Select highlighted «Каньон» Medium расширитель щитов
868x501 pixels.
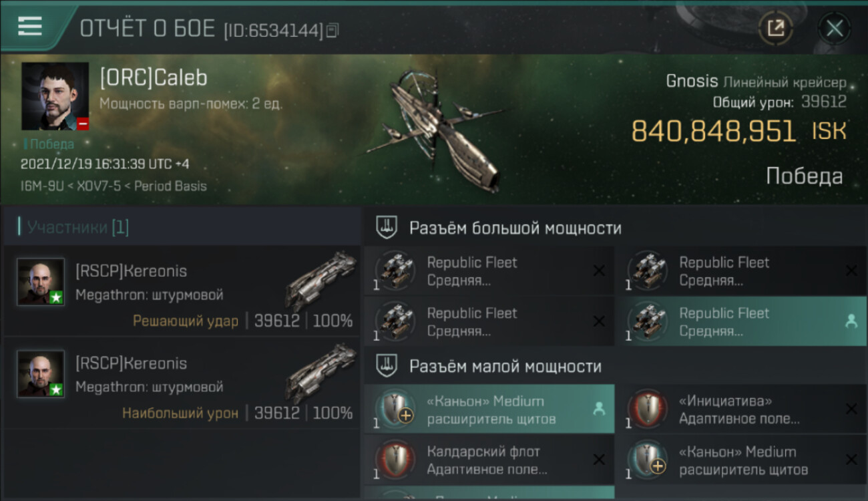click(489, 409)
